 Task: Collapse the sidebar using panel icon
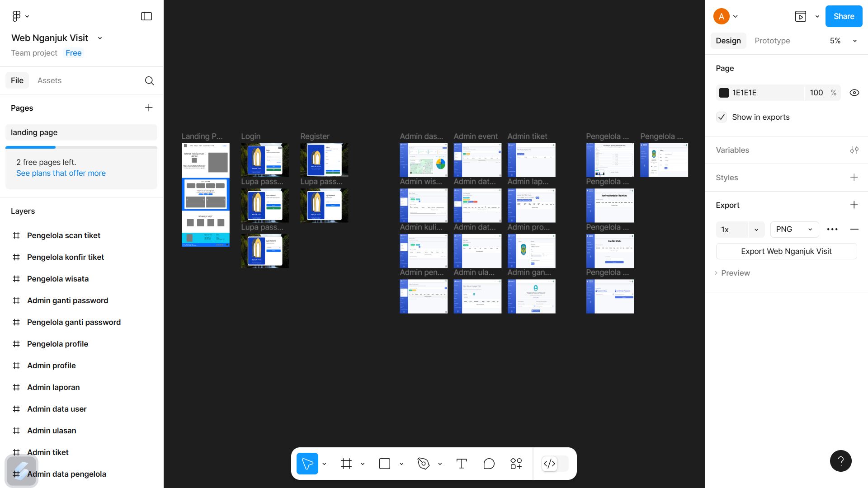tap(146, 16)
